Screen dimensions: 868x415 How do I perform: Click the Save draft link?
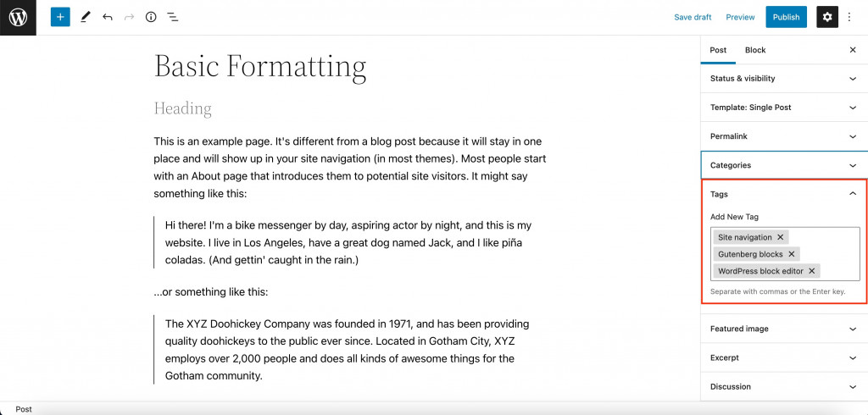tap(693, 17)
